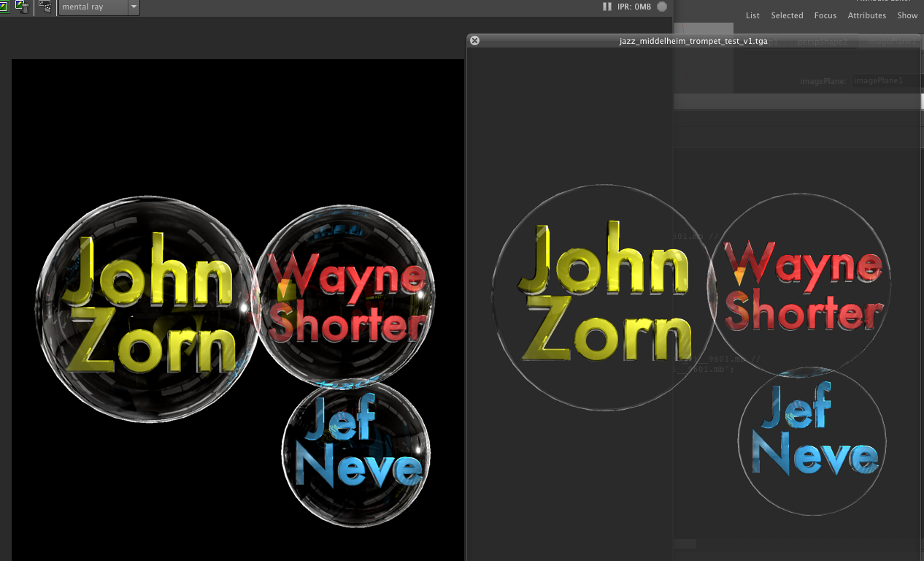
Task: Click the remove image trash icon
Action: 22,7
